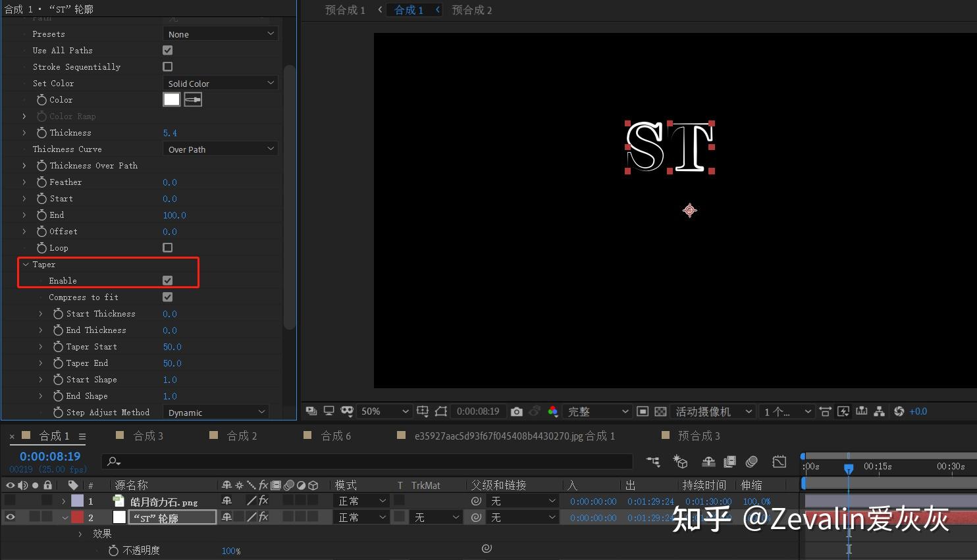The width and height of the screenshot is (977, 560).
Task: Enable the Taper checkbox
Action: point(167,280)
